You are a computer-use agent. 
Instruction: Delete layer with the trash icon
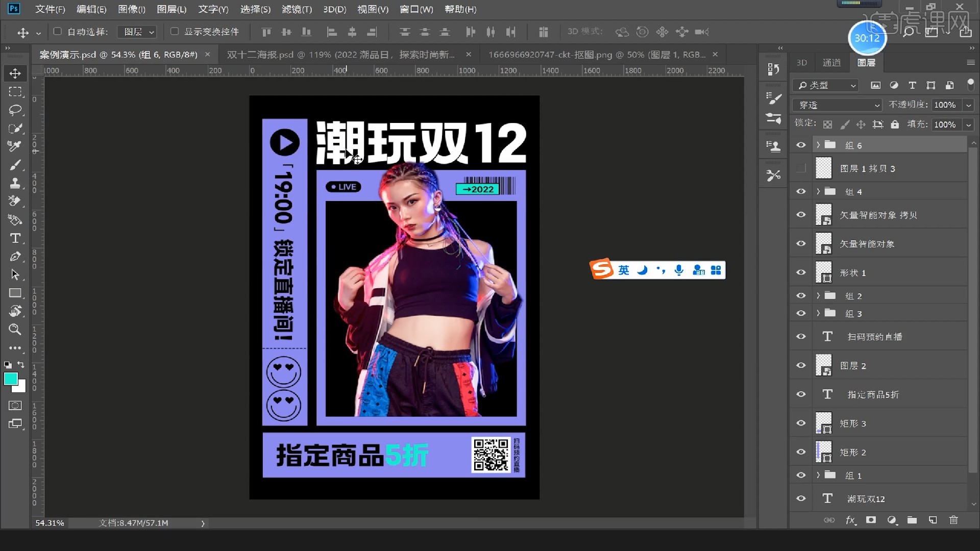(x=953, y=520)
